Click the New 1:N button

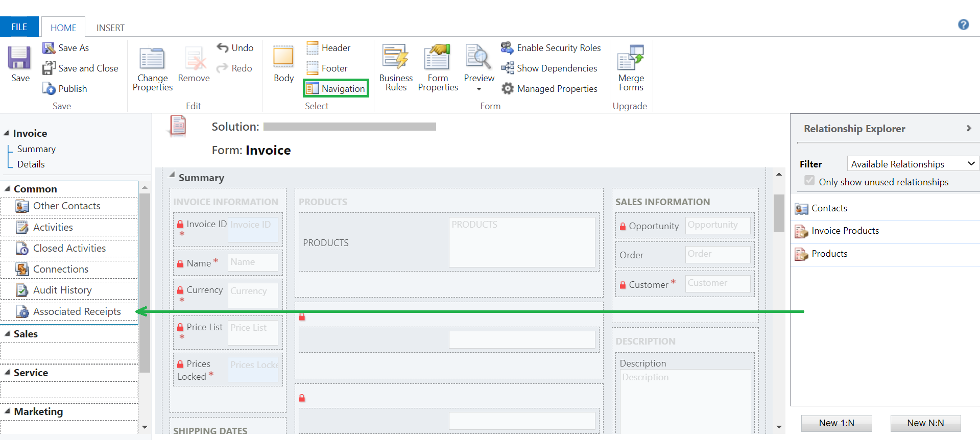[x=836, y=423]
